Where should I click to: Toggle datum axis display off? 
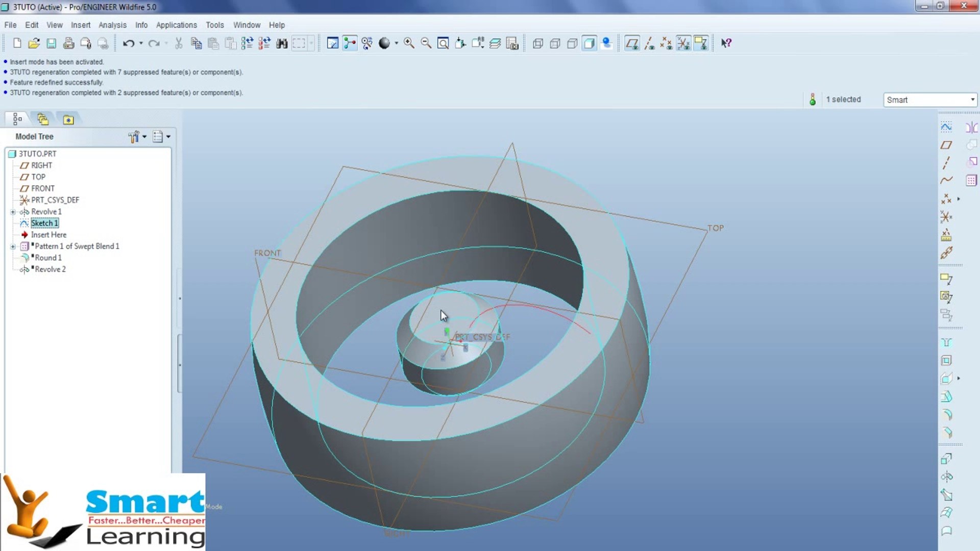click(x=649, y=43)
